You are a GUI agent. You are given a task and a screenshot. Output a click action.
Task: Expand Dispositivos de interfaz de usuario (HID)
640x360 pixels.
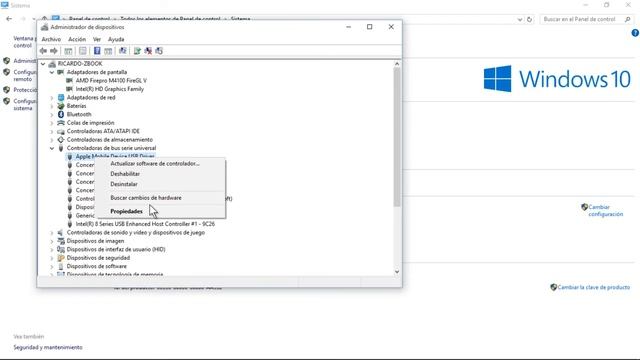(52, 249)
